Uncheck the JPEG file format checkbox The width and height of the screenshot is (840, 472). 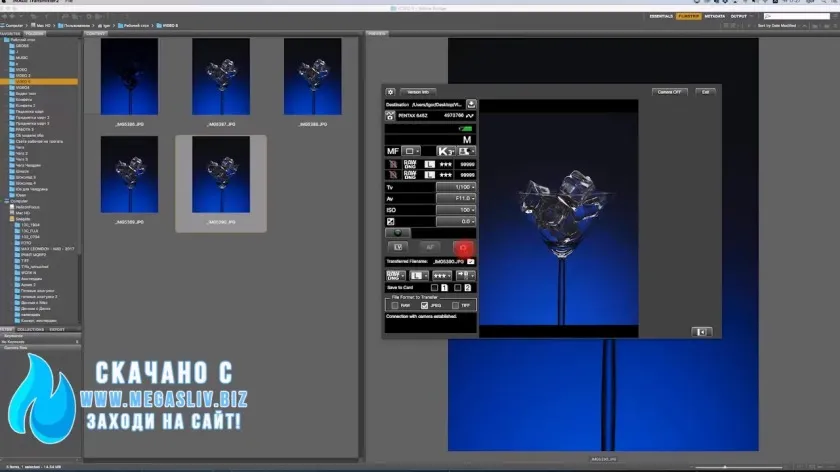425,305
